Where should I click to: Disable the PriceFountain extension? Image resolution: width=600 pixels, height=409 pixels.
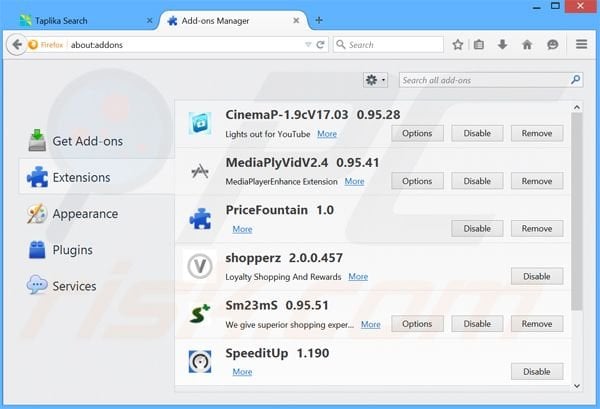[477, 228]
